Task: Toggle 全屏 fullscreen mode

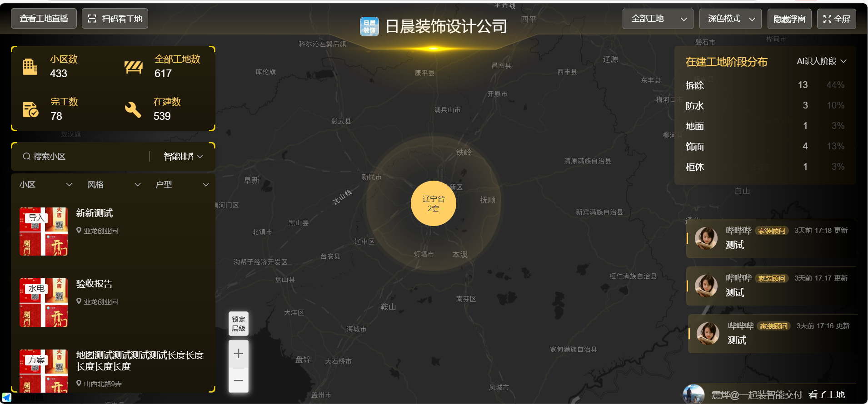Action: 836,19
